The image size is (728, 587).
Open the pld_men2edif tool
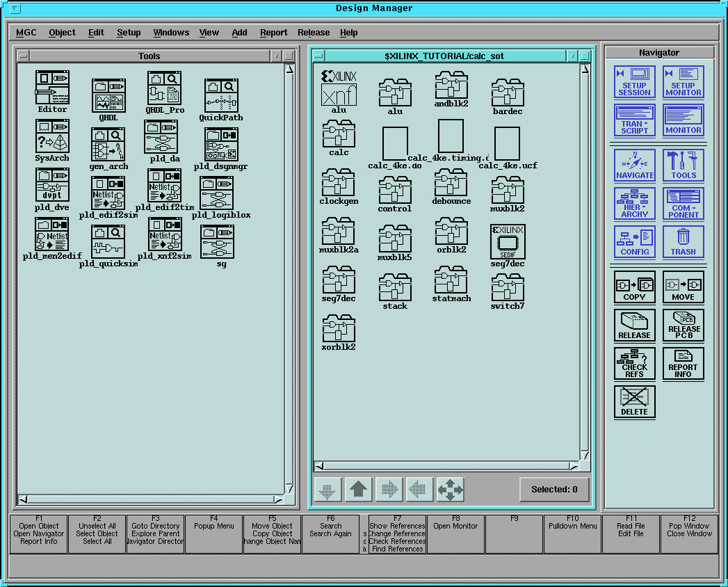52,234
